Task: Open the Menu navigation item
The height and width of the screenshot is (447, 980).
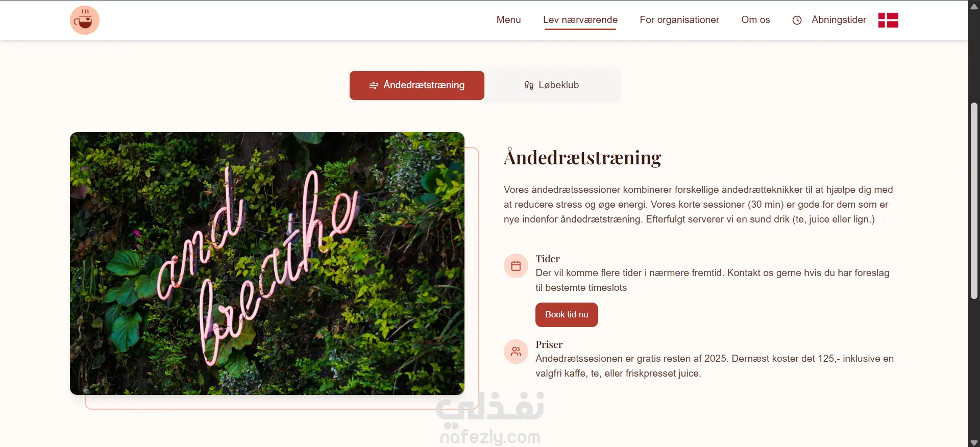Action: [x=508, y=20]
